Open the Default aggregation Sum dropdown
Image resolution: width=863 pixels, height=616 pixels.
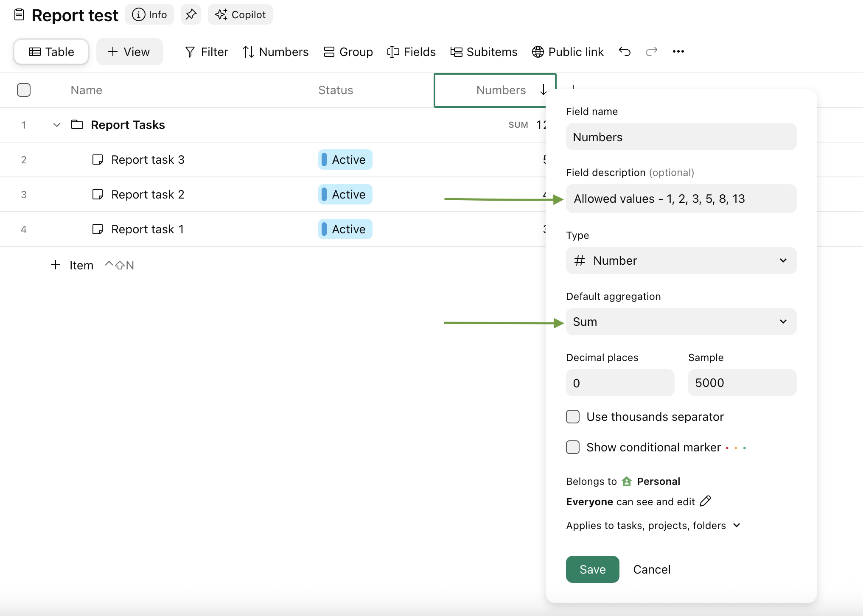(681, 322)
